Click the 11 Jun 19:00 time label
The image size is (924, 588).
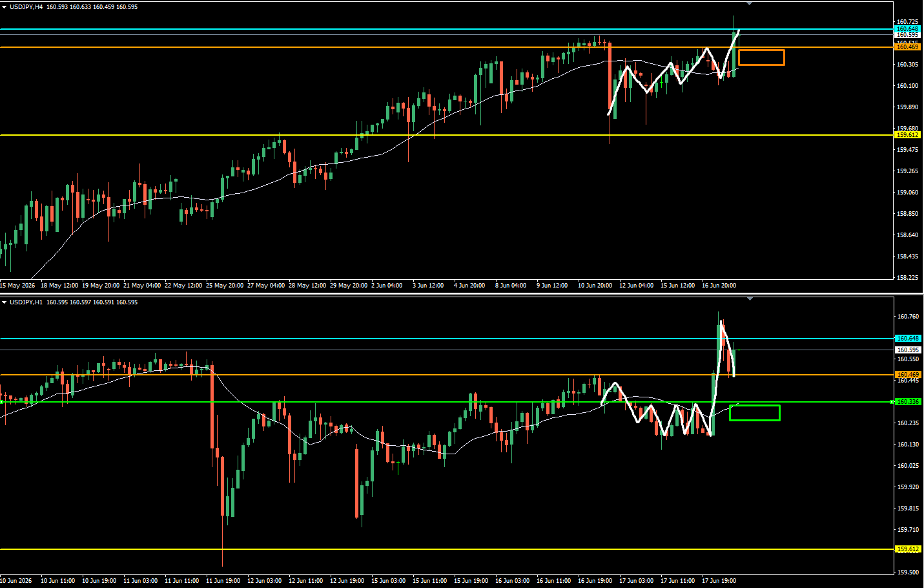[223, 581]
